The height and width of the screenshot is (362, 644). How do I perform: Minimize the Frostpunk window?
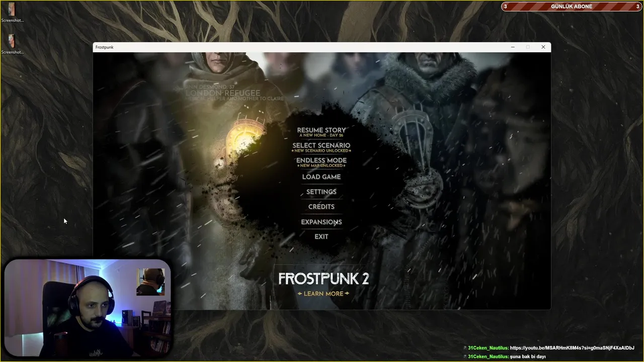513,47
